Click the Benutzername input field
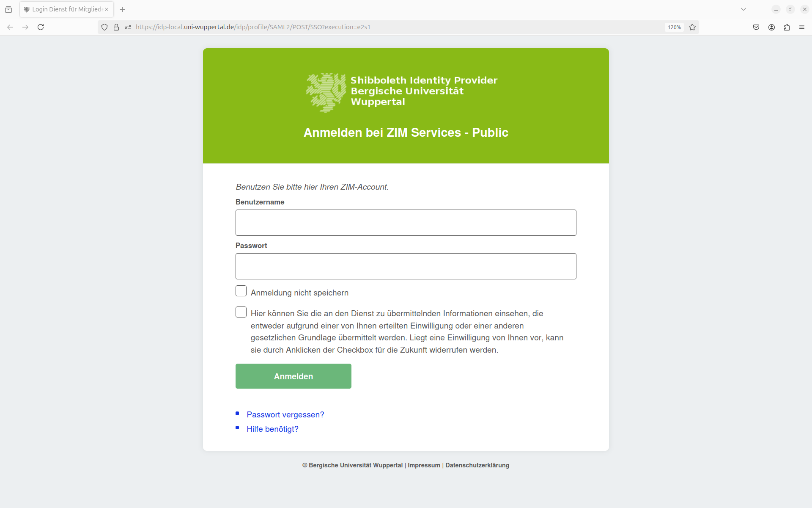The width and height of the screenshot is (812, 508). coord(406,222)
